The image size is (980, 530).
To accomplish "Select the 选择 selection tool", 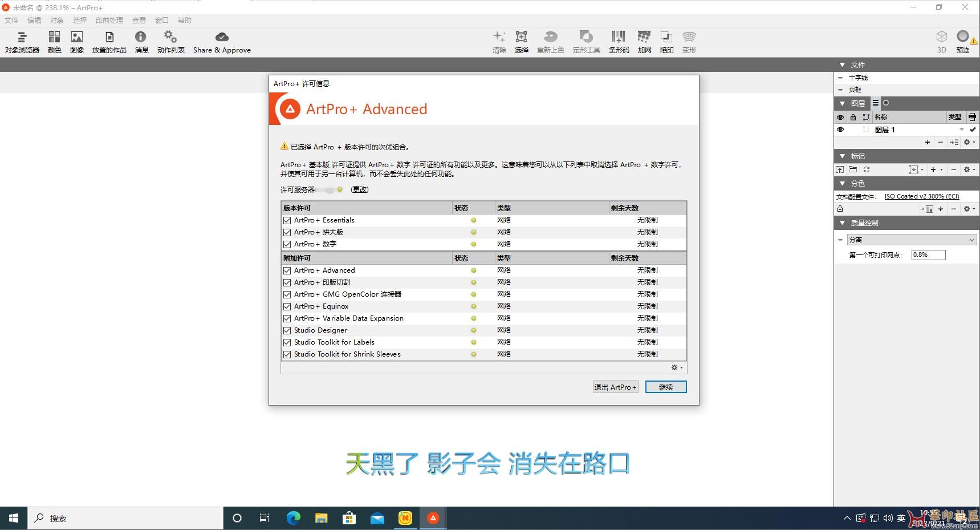I will point(521,42).
